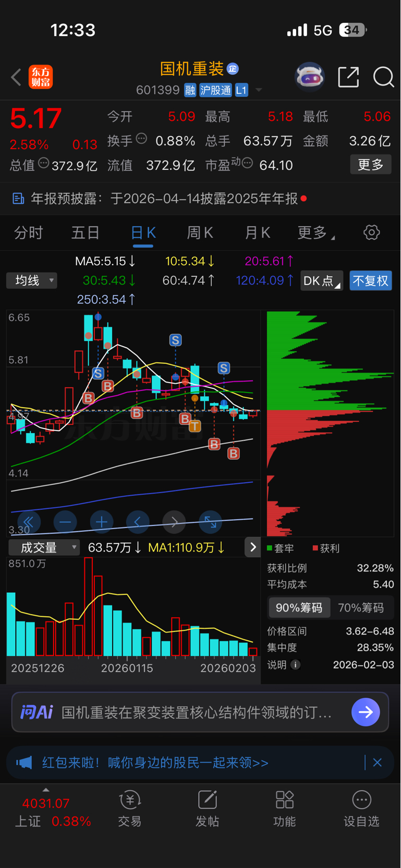401x868 pixels.
Task: Expand volume panel with right chevron
Action: tap(253, 547)
